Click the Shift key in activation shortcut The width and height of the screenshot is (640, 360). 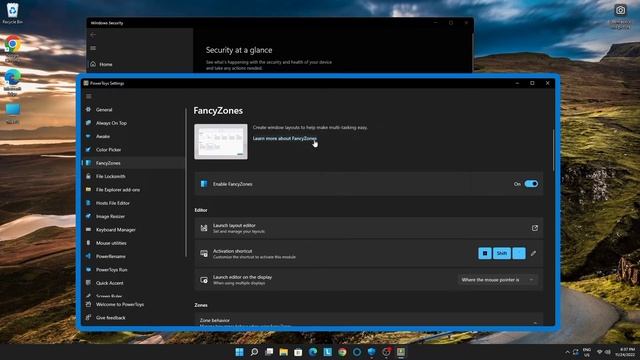pos(502,253)
